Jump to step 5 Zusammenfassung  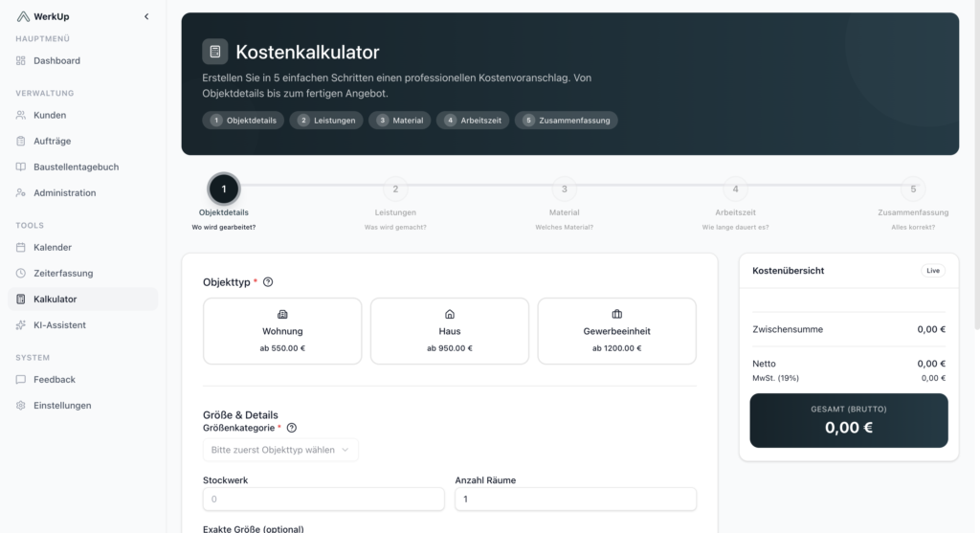(x=912, y=189)
